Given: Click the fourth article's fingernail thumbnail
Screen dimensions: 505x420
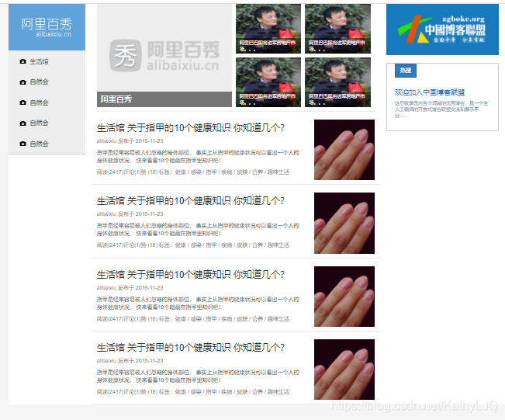Looking at the screenshot, I should pos(344,370).
